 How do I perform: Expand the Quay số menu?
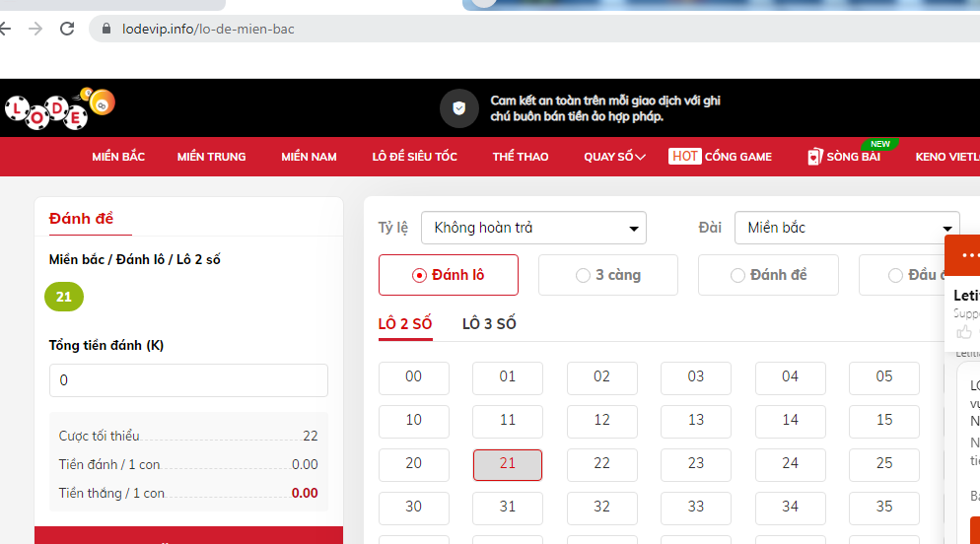click(614, 157)
